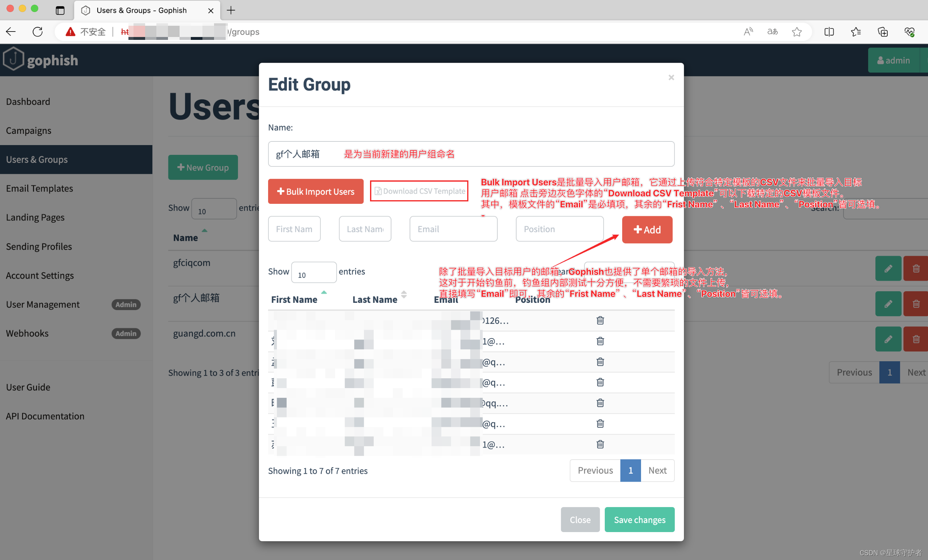Delete the second user row with 1@…
The height and width of the screenshot is (560, 928).
(600, 341)
